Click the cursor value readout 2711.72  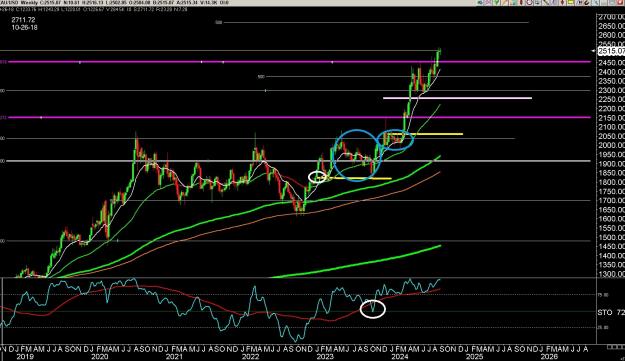(23, 20)
